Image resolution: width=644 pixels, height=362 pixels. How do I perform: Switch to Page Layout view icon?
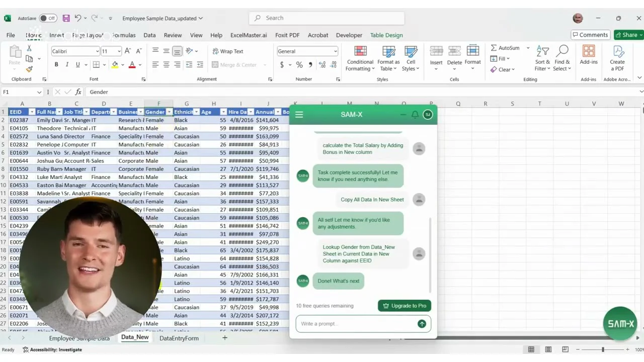pyautogui.click(x=548, y=349)
